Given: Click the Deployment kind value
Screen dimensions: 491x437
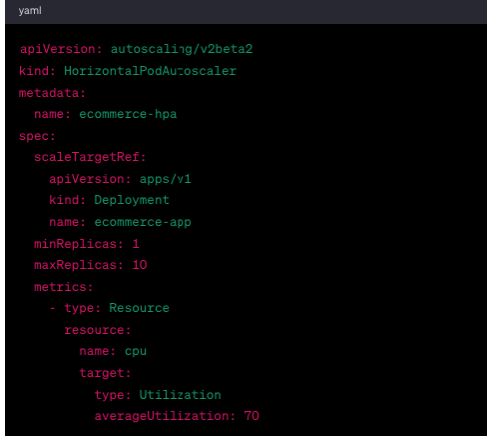Looking at the screenshot, I should 132,200.
